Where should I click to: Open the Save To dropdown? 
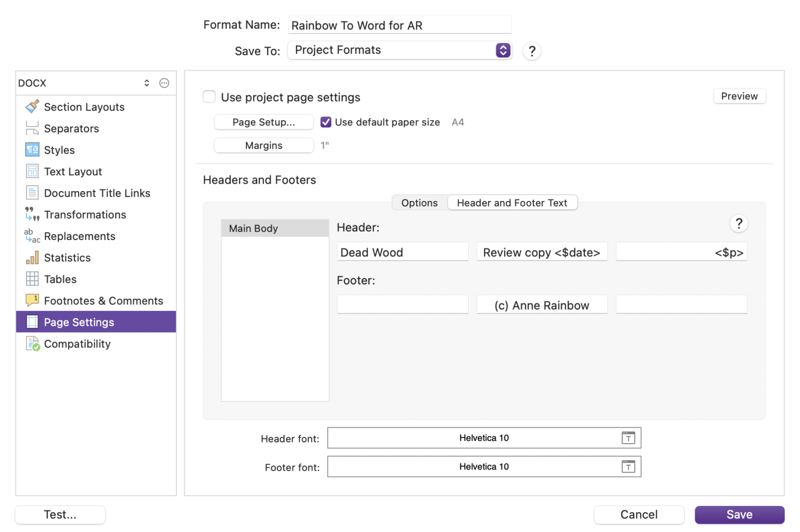point(502,50)
